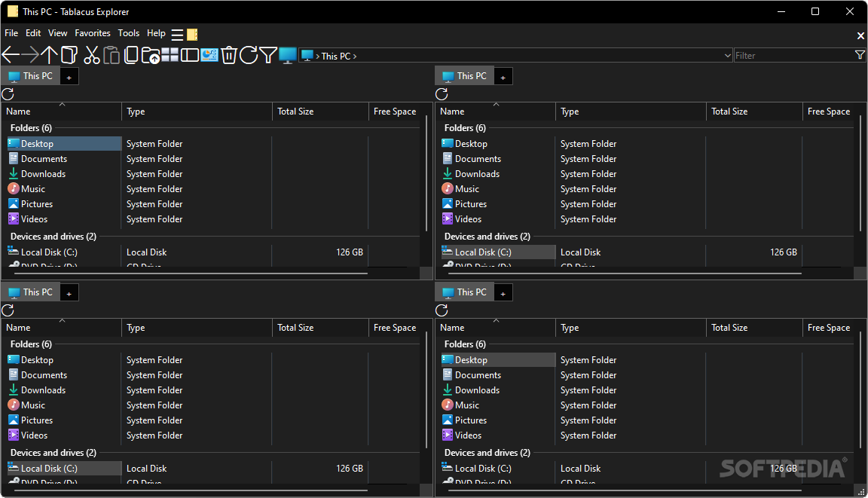Sort by Type column in top-right pane
This screenshot has width=868, height=498.
[x=631, y=112]
